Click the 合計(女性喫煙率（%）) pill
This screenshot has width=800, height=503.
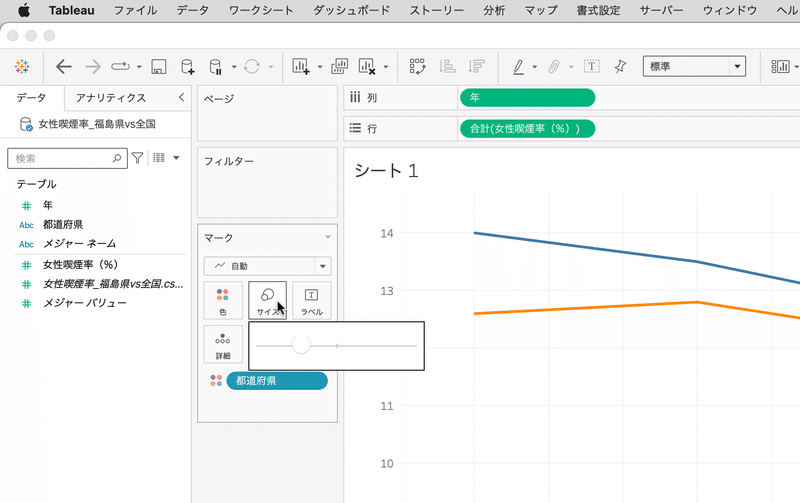point(528,129)
